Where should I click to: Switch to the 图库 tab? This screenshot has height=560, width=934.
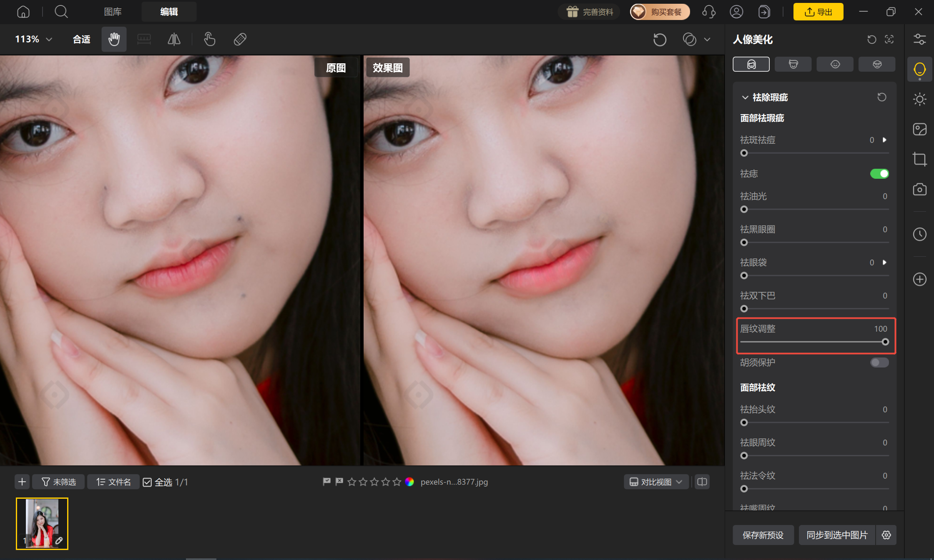coord(113,12)
